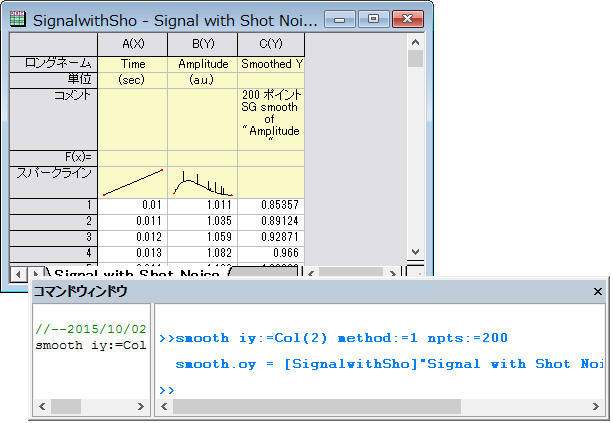Image resolution: width=613 pixels, height=423 pixels.
Task: Click worksheet horizontal scrollbar right arrow
Action: click(393, 273)
